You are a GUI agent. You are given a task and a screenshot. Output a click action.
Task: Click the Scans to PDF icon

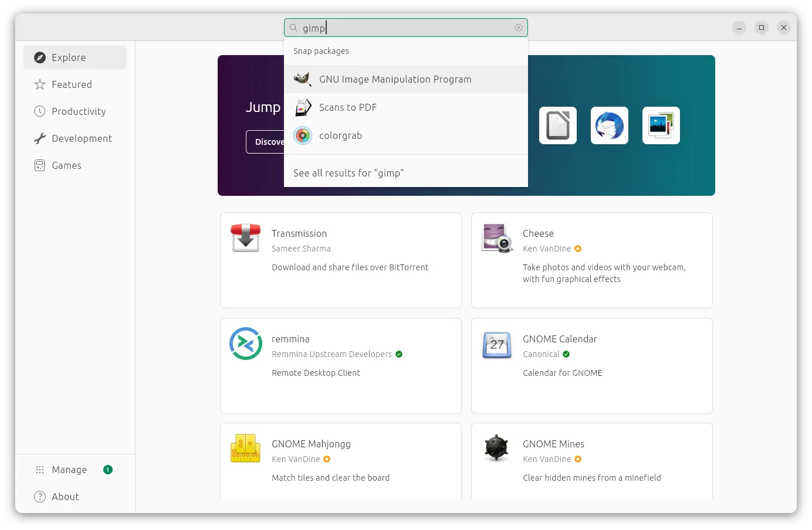303,107
